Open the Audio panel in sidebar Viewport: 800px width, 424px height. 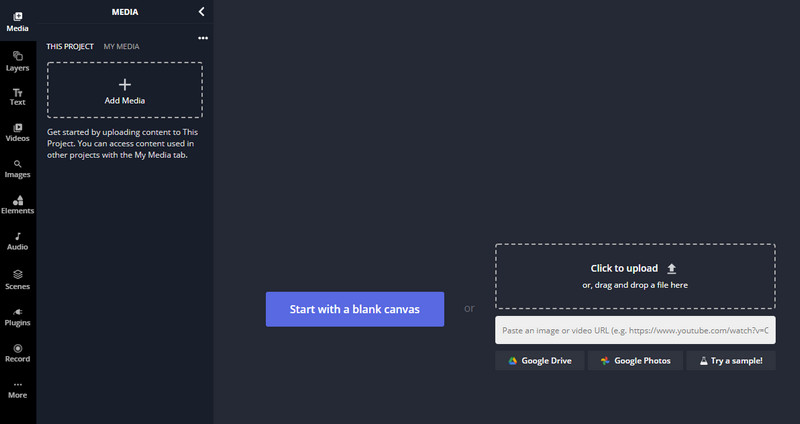[x=17, y=241]
